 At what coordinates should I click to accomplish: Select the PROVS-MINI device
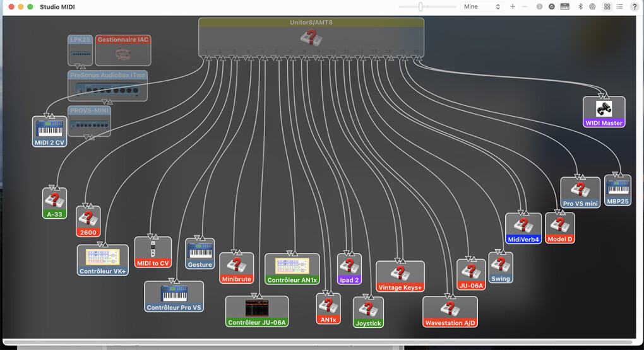coord(89,121)
